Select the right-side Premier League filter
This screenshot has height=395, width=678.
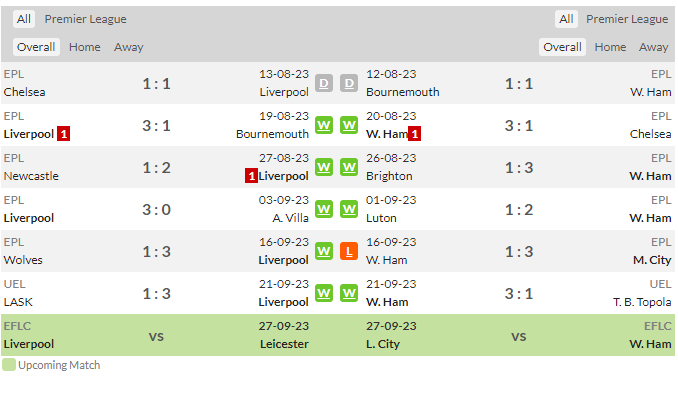click(627, 19)
